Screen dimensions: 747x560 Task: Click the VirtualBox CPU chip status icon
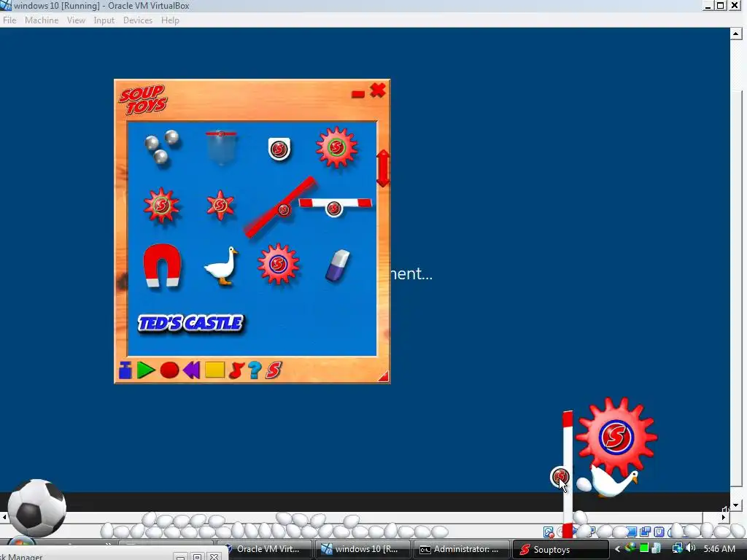pyautogui.click(x=659, y=532)
